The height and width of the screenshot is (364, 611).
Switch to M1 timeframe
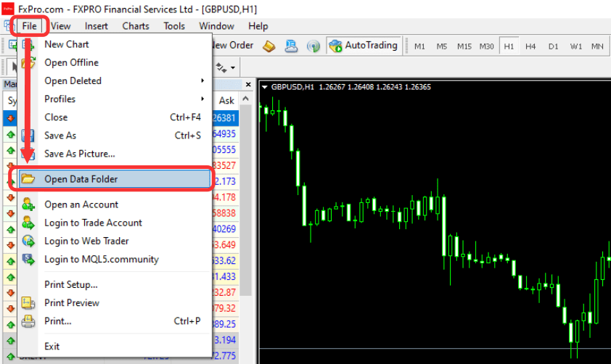[419, 46]
